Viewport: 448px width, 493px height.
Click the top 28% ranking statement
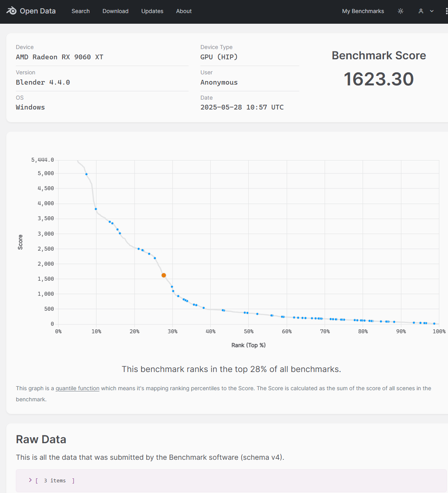click(x=231, y=369)
